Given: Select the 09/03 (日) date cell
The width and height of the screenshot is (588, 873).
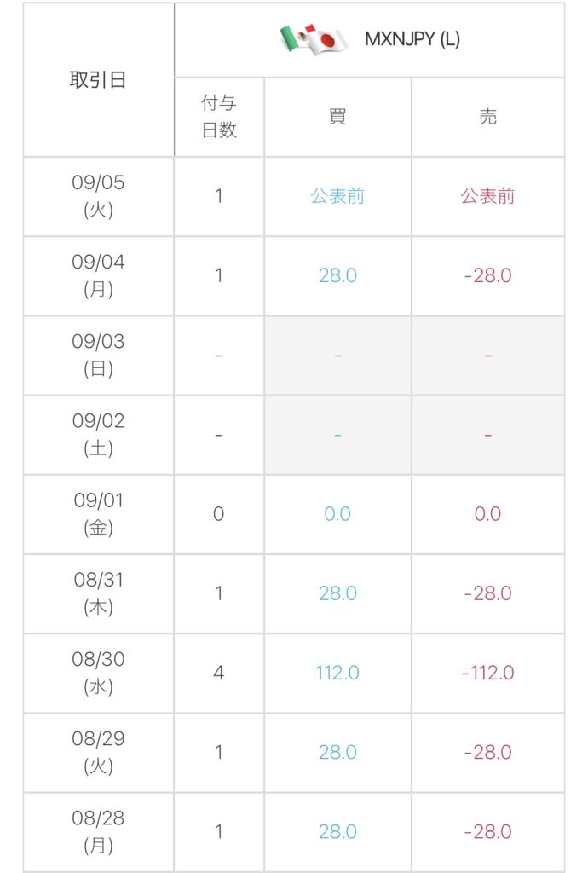Looking at the screenshot, I should [x=98, y=355].
